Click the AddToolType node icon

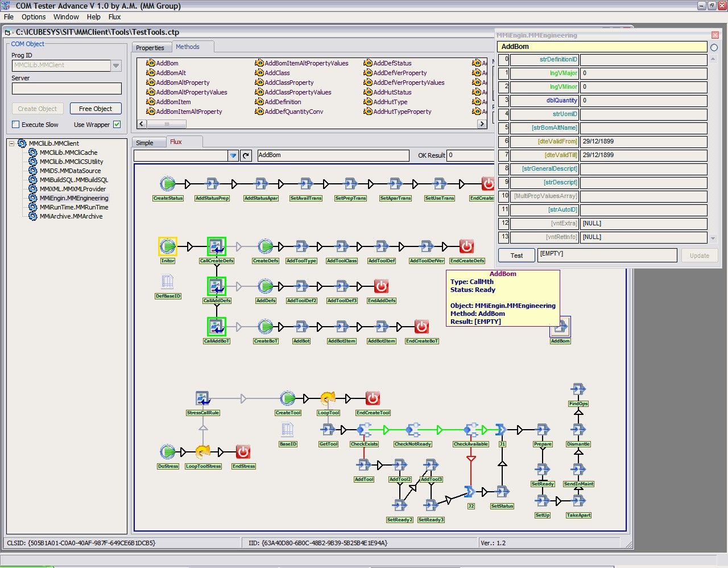point(301,246)
